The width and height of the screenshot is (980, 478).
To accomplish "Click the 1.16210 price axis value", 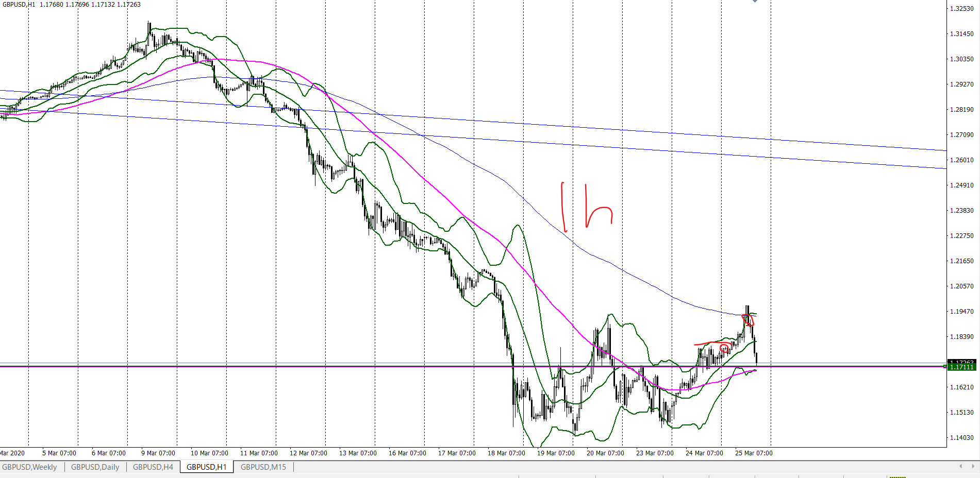I will point(962,387).
